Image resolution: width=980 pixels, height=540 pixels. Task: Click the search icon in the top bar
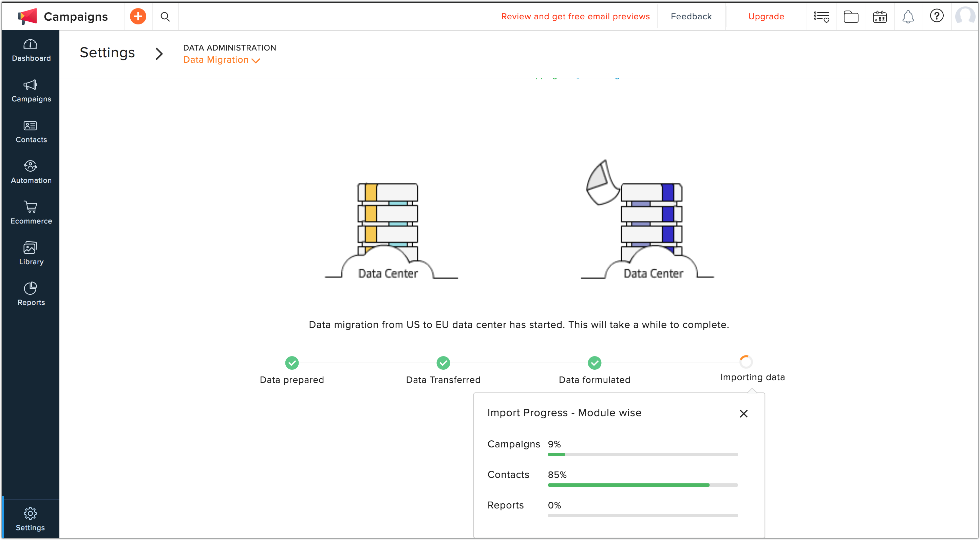(x=164, y=17)
